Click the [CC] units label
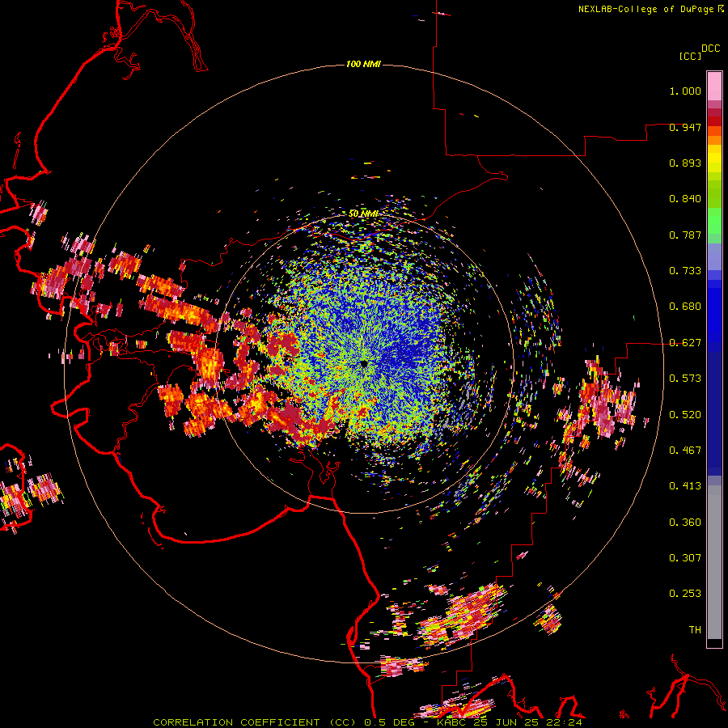728x728 pixels. point(690,56)
